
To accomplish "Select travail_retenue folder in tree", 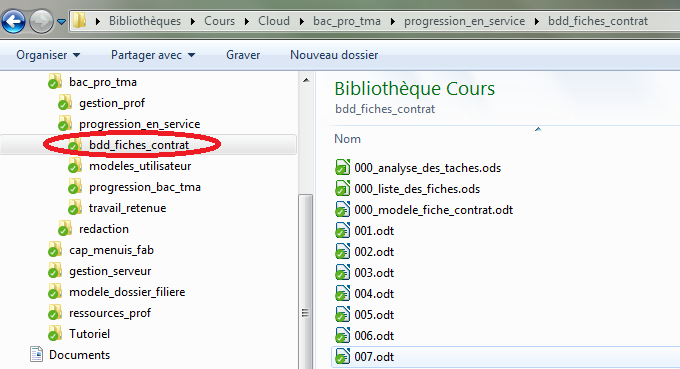I will tap(128, 208).
